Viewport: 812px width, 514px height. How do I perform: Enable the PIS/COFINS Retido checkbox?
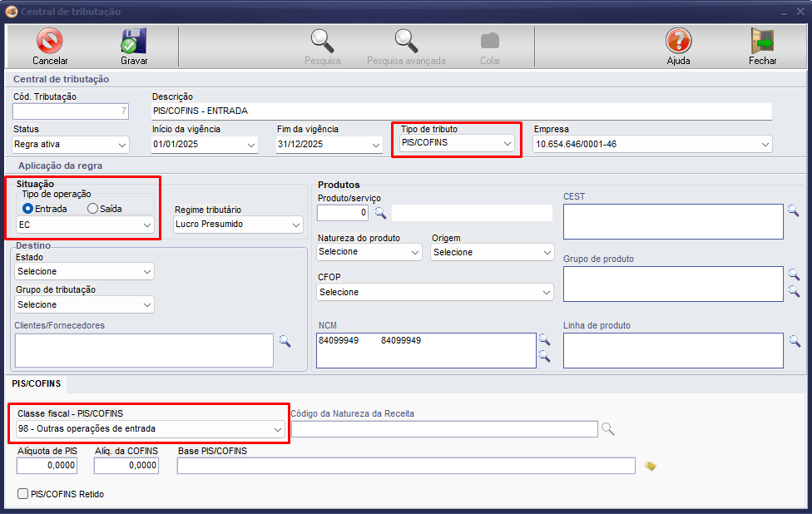coord(23,494)
